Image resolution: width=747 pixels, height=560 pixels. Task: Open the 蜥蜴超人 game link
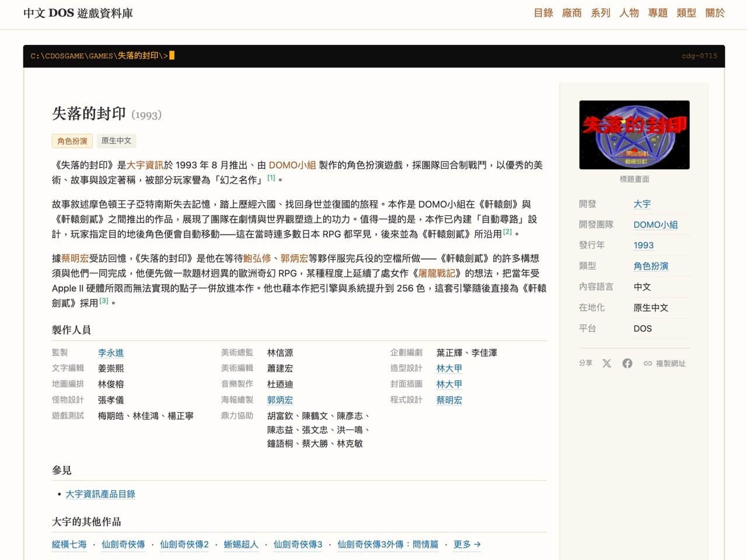coord(241,544)
